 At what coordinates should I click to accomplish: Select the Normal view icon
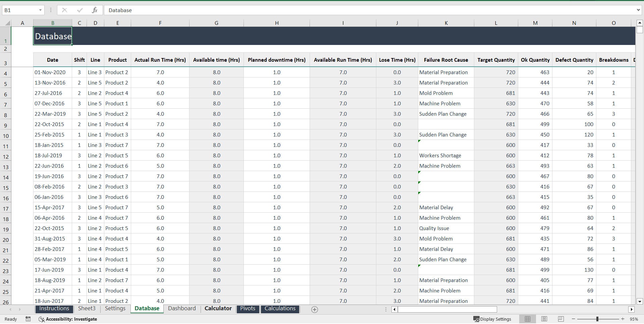pyautogui.click(x=528, y=319)
